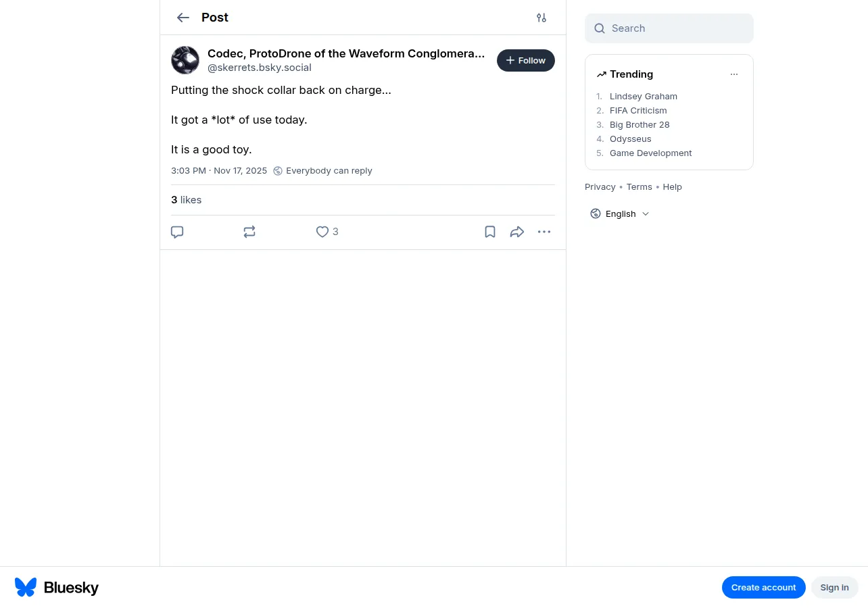Open trending topic Game Development
This screenshot has width=868, height=608.
[x=651, y=153]
